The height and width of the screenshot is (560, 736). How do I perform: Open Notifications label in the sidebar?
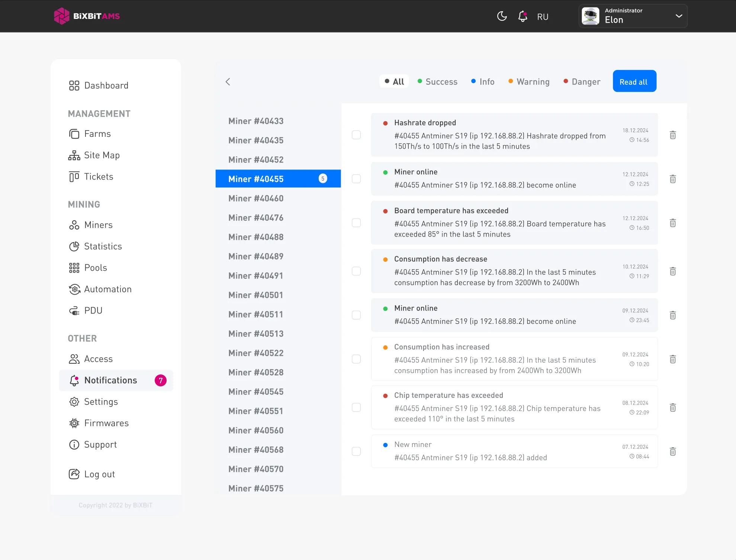(x=110, y=380)
